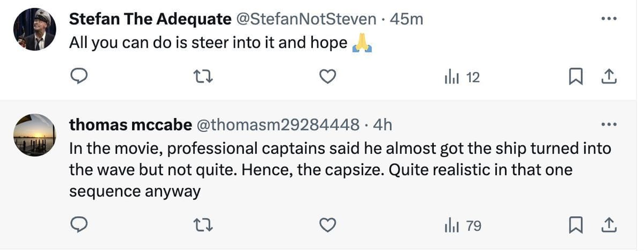This screenshot has height=251, width=644.
Task: Share thomas mccabe's tweet
Action: (608, 226)
